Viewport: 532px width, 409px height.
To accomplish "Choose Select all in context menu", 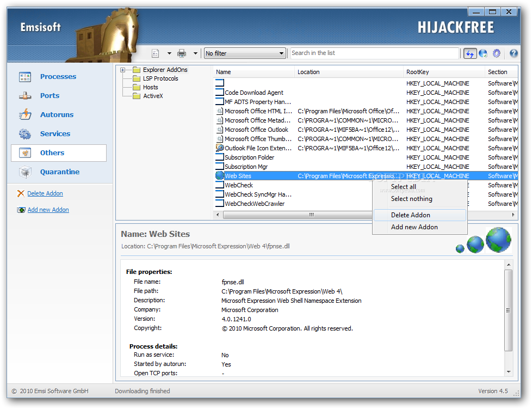I will pyautogui.click(x=404, y=187).
